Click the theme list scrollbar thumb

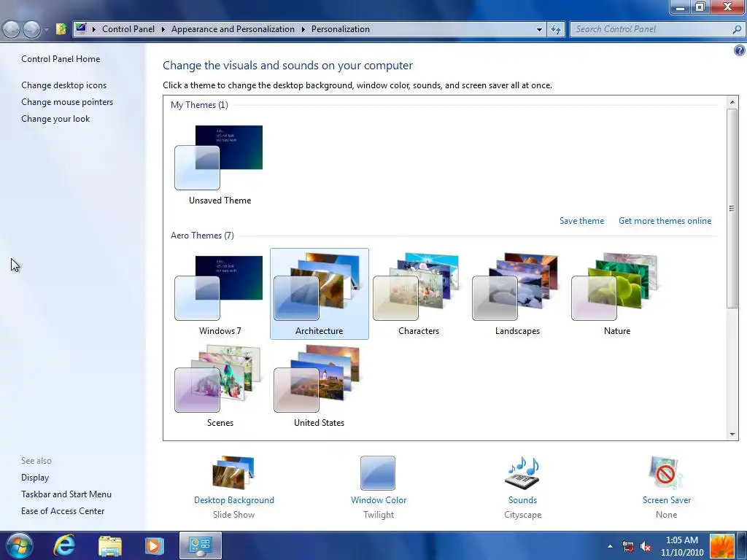point(732,208)
